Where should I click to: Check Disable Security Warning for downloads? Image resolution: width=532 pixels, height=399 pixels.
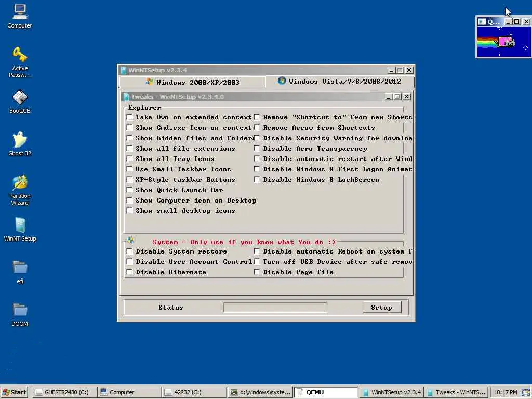[257, 138]
